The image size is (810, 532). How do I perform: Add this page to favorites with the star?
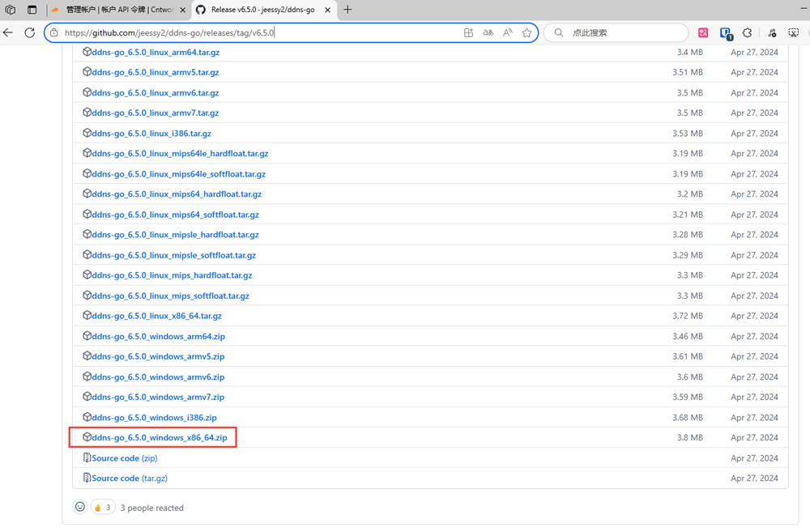[x=527, y=32]
